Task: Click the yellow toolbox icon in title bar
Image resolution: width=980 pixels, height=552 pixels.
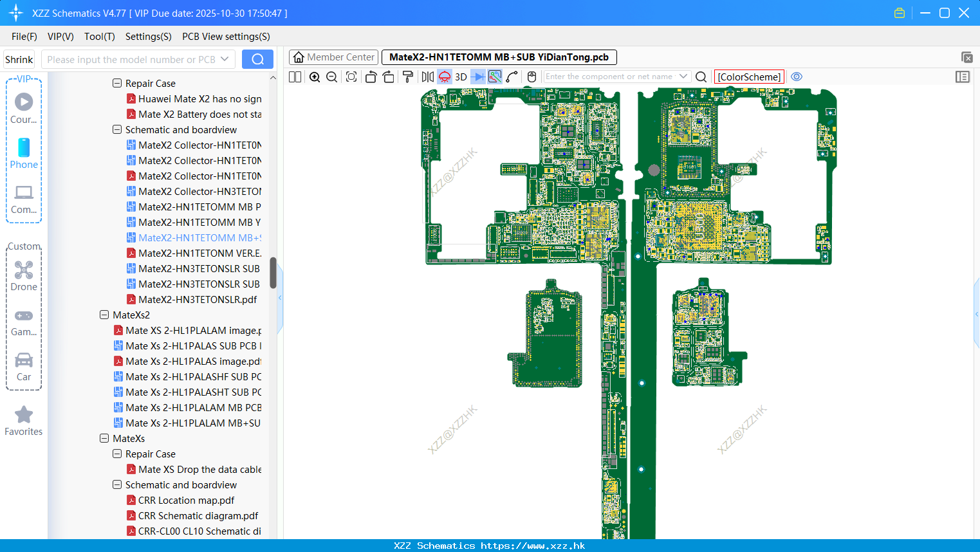Action: point(900,13)
